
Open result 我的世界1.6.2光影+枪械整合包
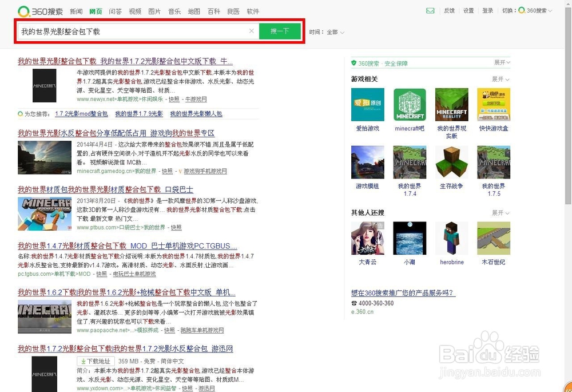pos(126,292)
